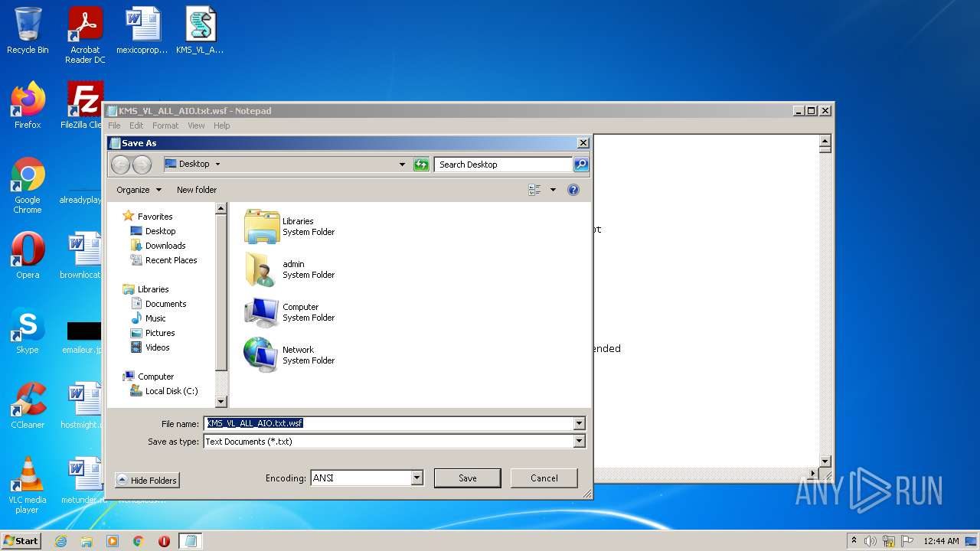Image resolution: width=980 pixels, height=551 pixels.
Task: Launch VLC media player shortcut
Action: click(x=28, y=485)
